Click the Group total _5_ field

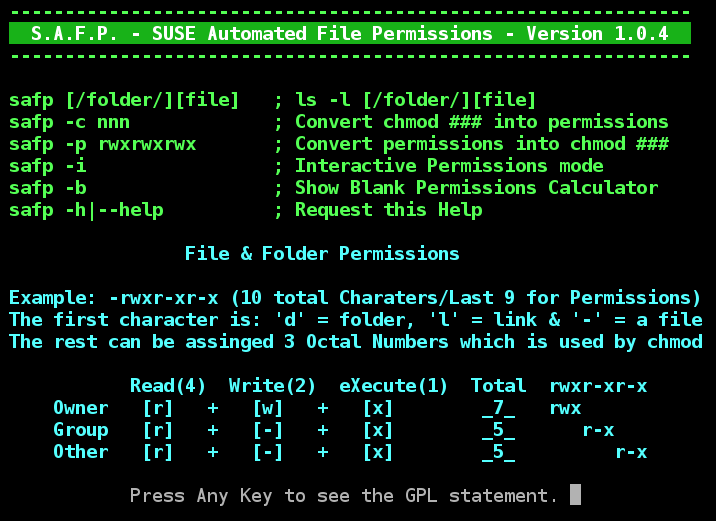point(498,430)
